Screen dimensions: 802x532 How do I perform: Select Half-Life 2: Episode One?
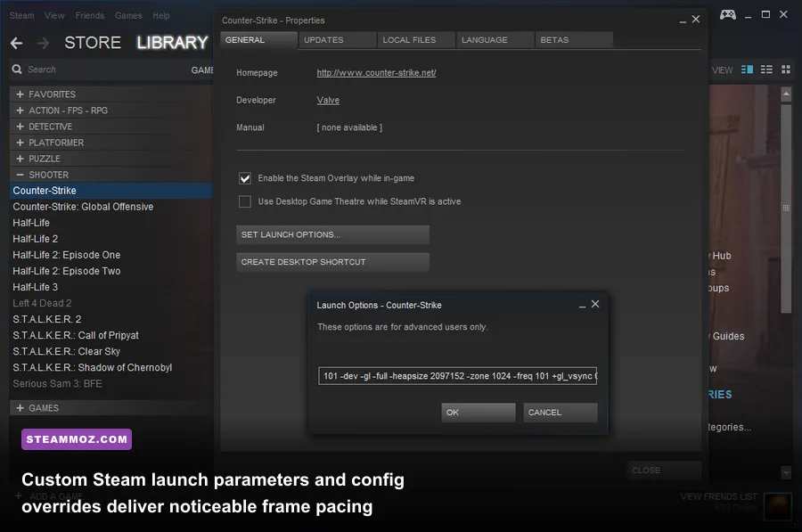(x=110, y=255)
